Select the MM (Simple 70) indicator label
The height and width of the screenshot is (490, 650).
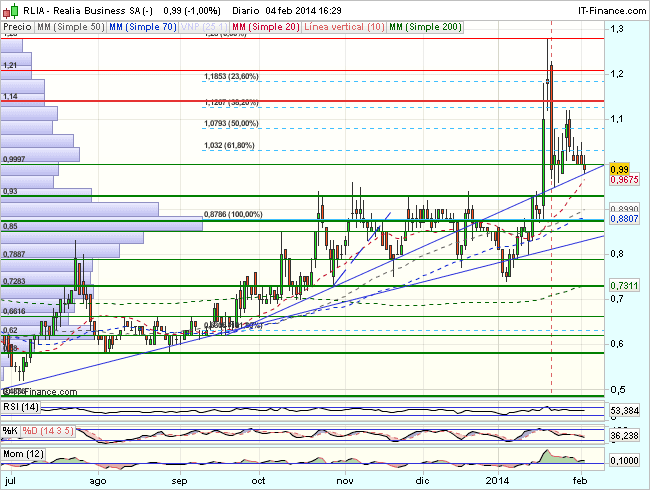(143, 27)
